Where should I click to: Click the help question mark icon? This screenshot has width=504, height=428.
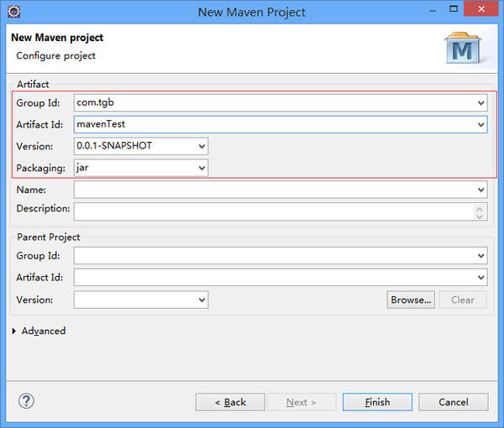(26, 401)
